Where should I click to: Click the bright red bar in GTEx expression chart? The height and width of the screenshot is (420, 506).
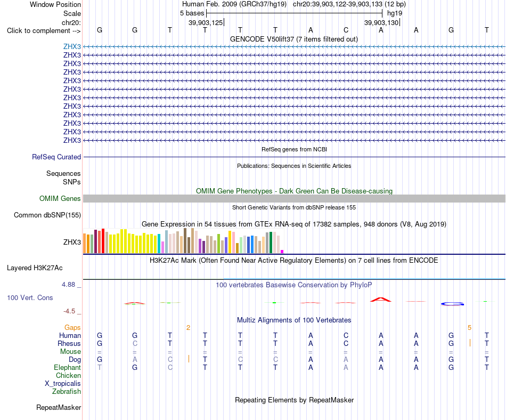[103, 241]
